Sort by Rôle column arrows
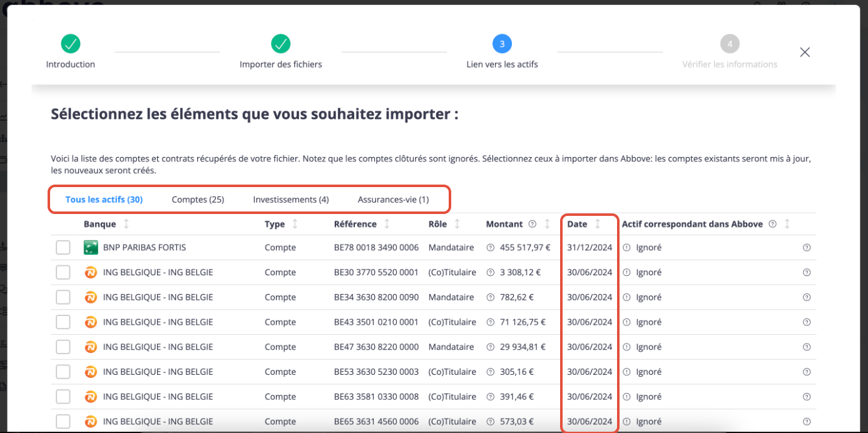868x433 pixels. pyautogui.click(x=457, y=224)
